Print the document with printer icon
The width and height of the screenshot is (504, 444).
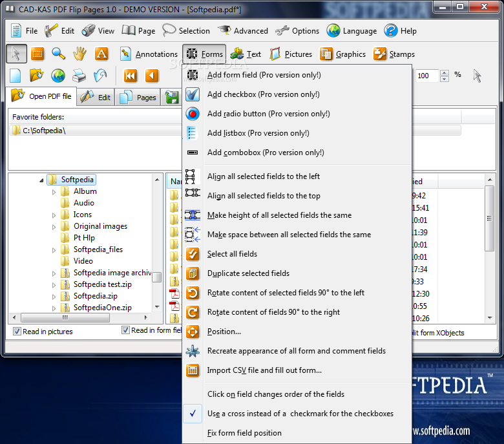pos(79,76)
